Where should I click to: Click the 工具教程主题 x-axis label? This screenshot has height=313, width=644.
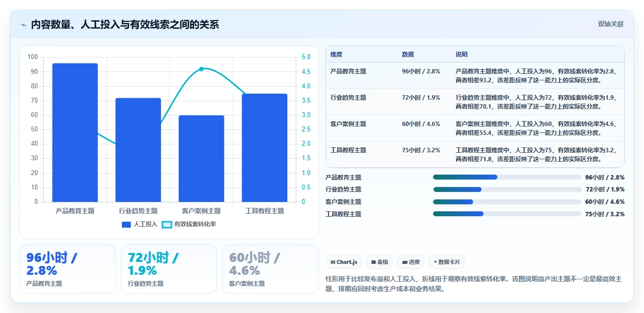[265, 211]
